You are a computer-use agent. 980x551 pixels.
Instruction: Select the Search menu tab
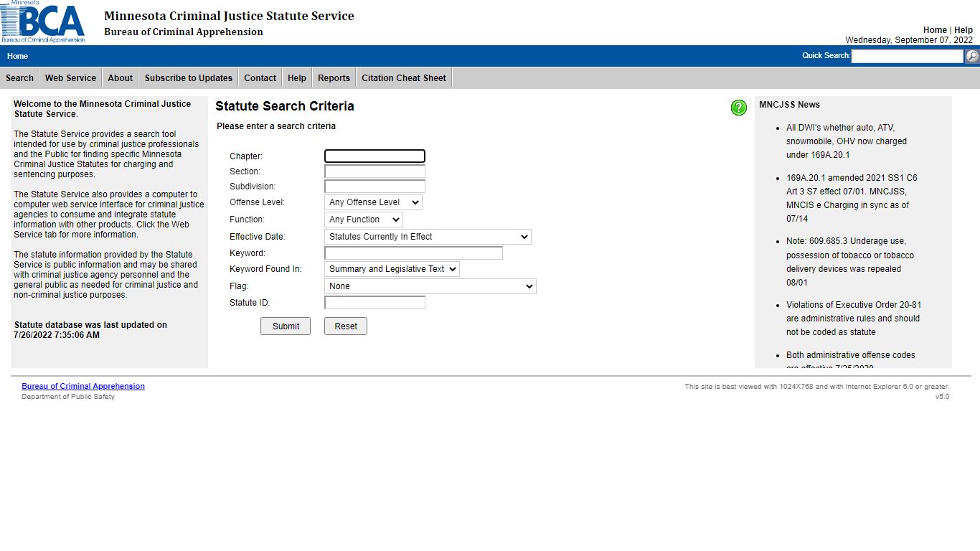coord(20,78)
